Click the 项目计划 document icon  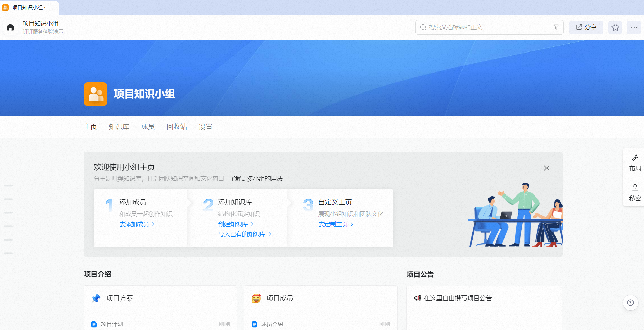(94, 324)
